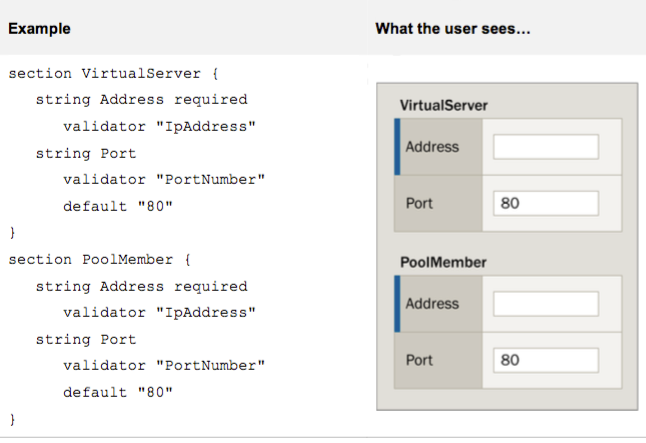Click the last validator "PortNumber" code line
Screen dimensions: 646x443
pyautogui.click(x=163, y=366)
